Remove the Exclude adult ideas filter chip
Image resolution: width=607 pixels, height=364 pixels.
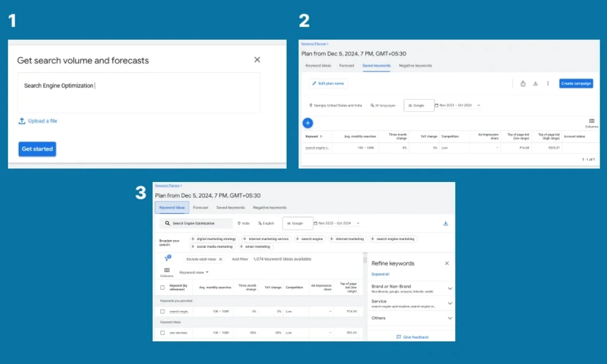tap(221, 259)
